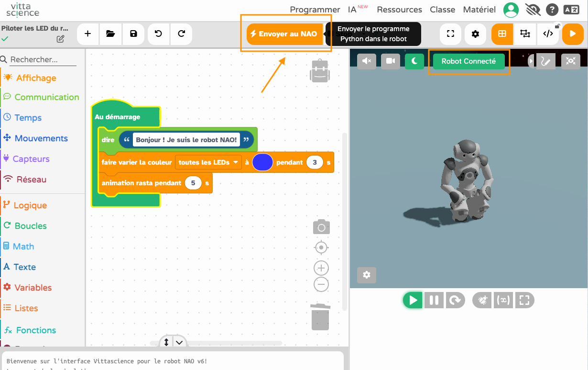This screenshot has height=370, width=588.
Task: Open the Classe menu
Action: coord(442,10)
